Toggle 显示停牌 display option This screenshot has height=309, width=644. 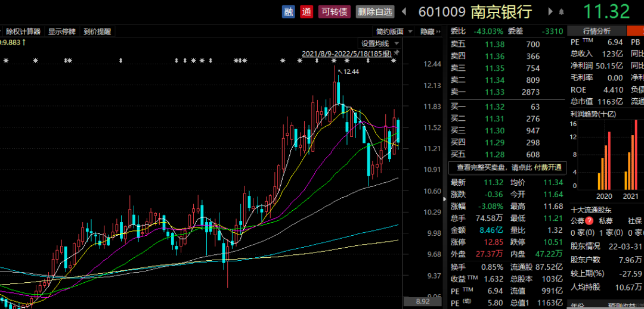(62, 32)
